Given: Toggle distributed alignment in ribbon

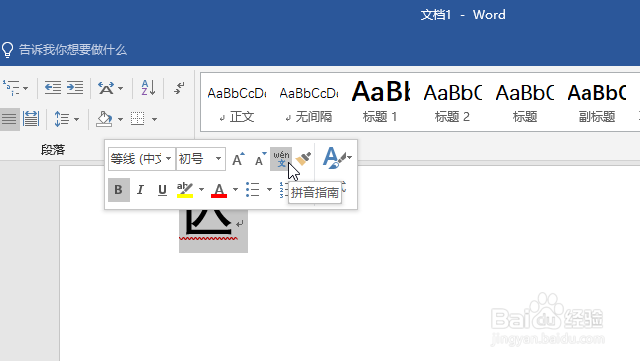Looking at the screenshot, I should click(31, 119).
